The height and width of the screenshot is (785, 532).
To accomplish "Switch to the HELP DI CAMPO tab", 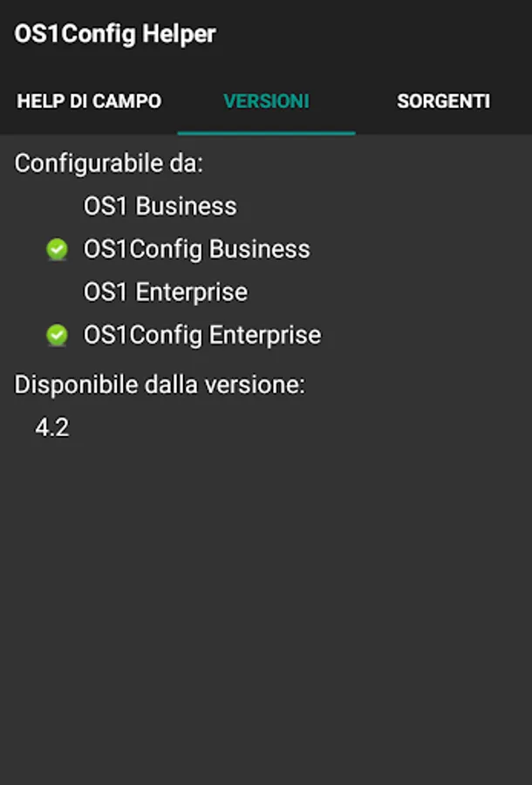I will [89, 101].
